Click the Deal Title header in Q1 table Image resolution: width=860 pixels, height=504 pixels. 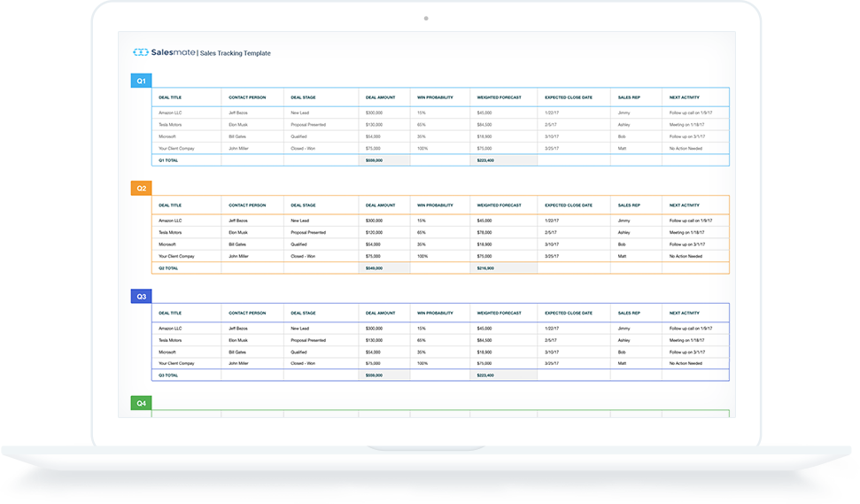[169, 98]
